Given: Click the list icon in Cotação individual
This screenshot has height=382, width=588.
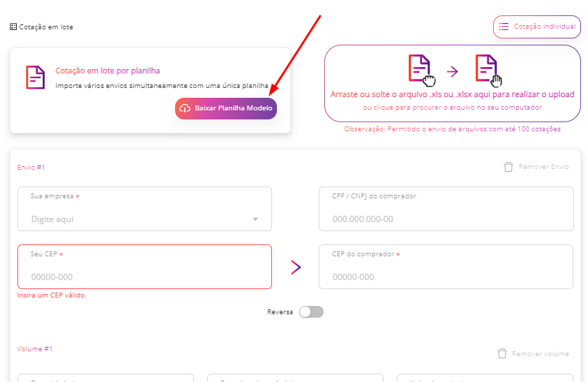Looking at the screenshot, I should pyautogui.click(x=504, y=27).
